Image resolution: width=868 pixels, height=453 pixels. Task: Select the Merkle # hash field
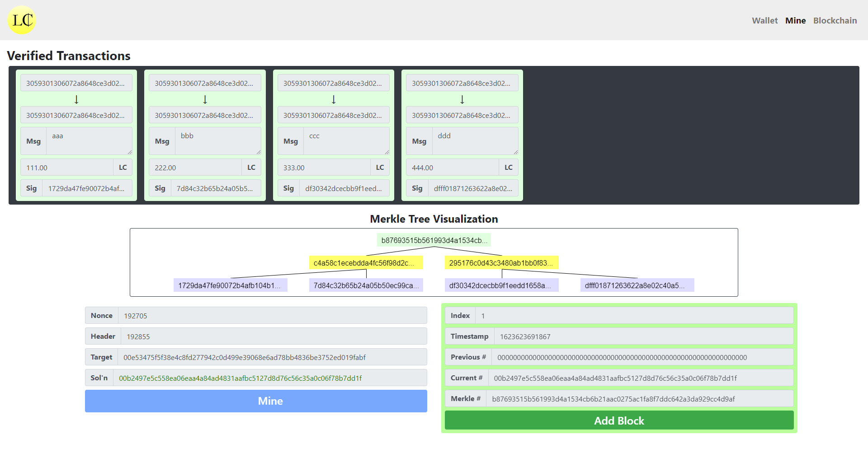(640, 399)
